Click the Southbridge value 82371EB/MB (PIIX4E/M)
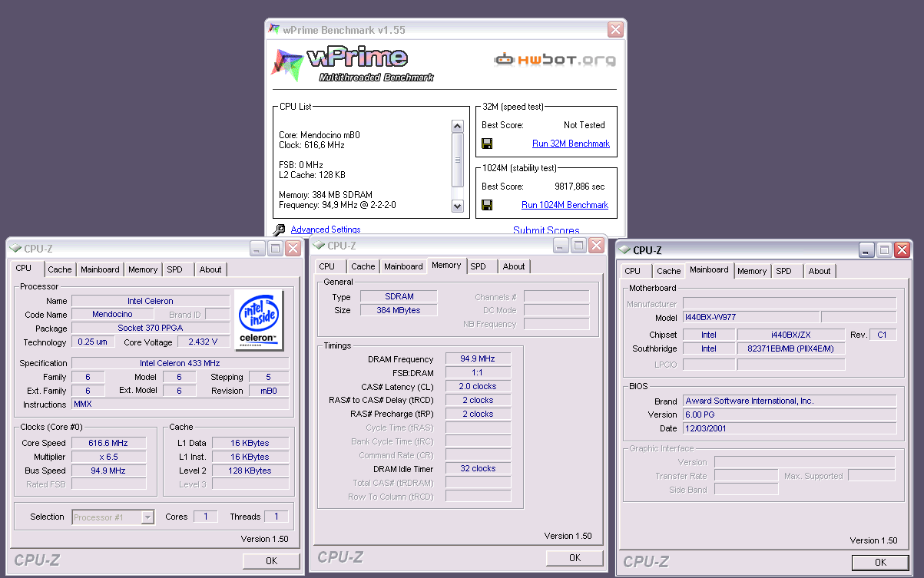 click(791, 349)
